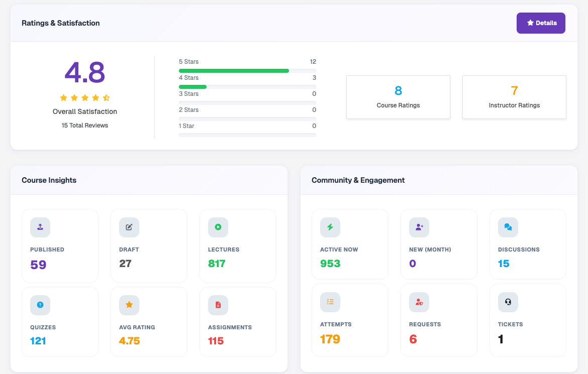Viewport: 588px width, 374px height.
Task: Click the 'Community & Engagement' heading
Action: pos(358,180)
